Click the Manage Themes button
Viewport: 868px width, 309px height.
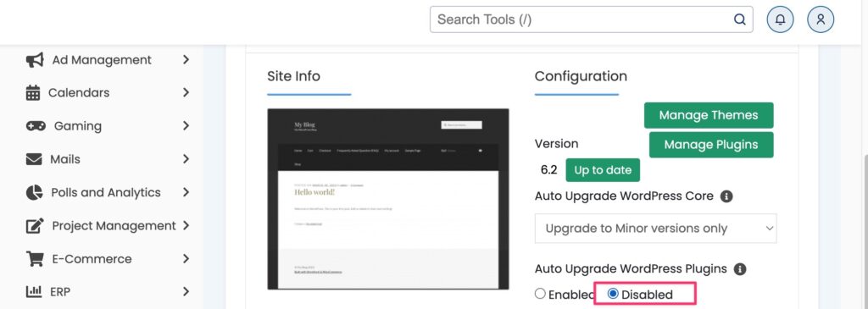pos(709,115)
